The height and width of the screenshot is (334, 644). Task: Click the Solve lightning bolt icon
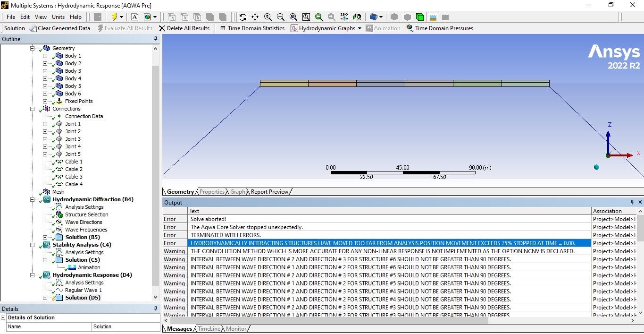click(114, 17)
